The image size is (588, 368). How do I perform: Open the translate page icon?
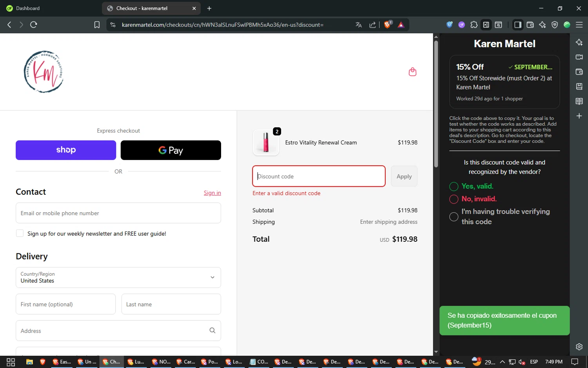click(358, 25)
